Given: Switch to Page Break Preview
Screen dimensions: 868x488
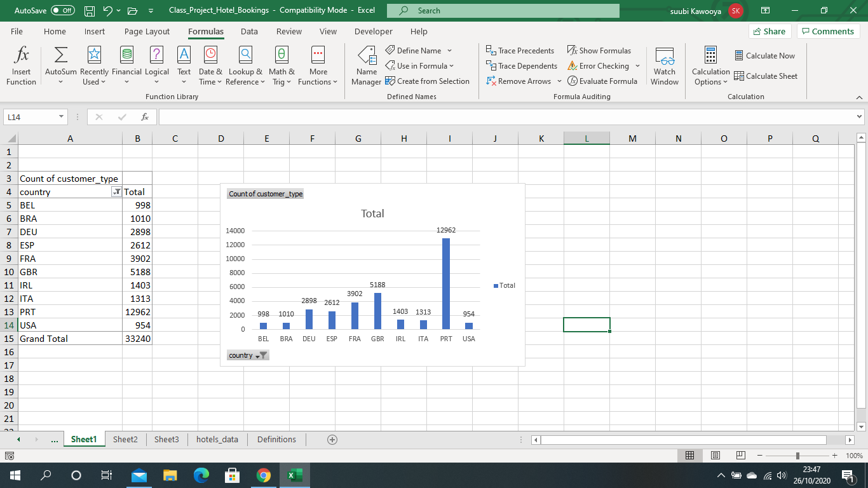Looking at the screenshot, I should [x=740, y=456].
